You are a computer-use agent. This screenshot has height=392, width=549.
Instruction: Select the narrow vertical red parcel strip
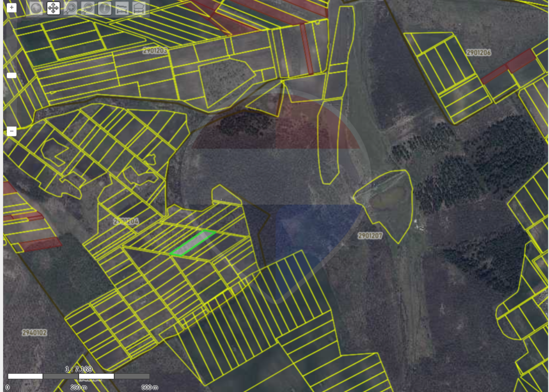point(307,49)
